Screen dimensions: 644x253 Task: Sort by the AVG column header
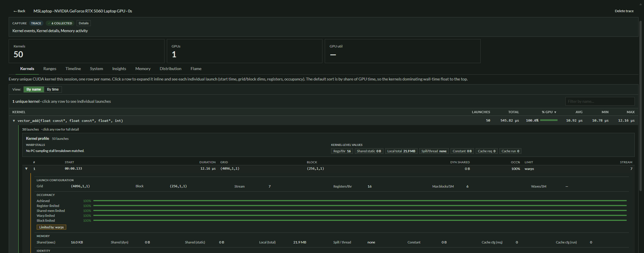point(579,112)
